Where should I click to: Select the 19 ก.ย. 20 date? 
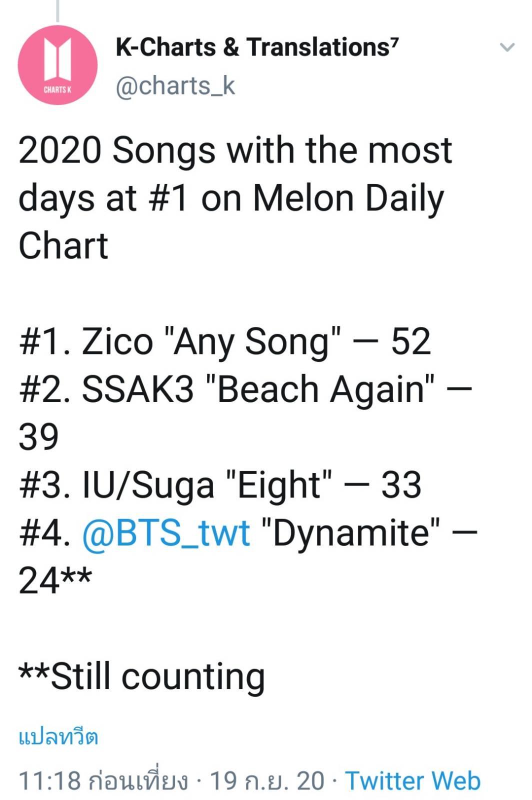pyautogui.click(x=267, y=780)
